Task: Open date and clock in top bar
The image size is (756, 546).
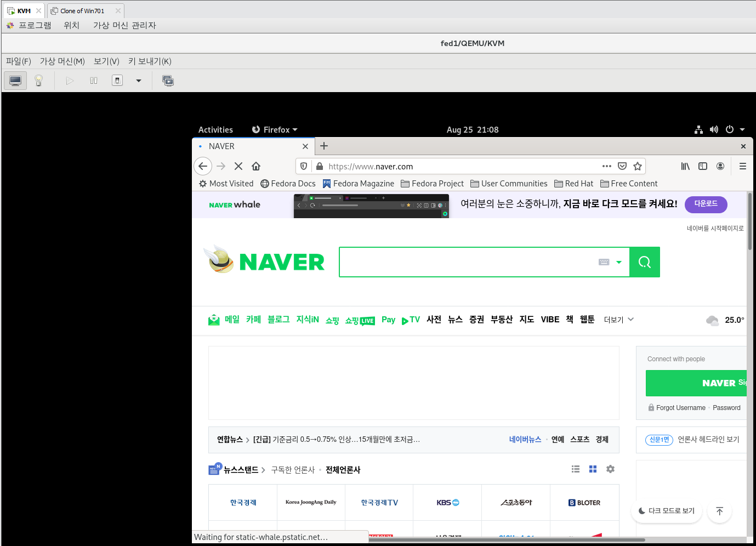Action: (473, 130)
